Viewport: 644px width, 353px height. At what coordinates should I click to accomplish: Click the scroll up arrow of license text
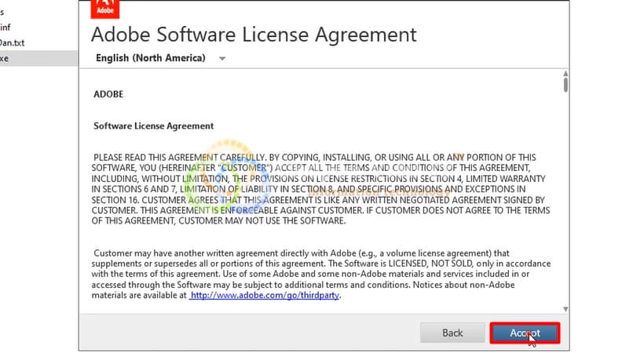[565, 73]
